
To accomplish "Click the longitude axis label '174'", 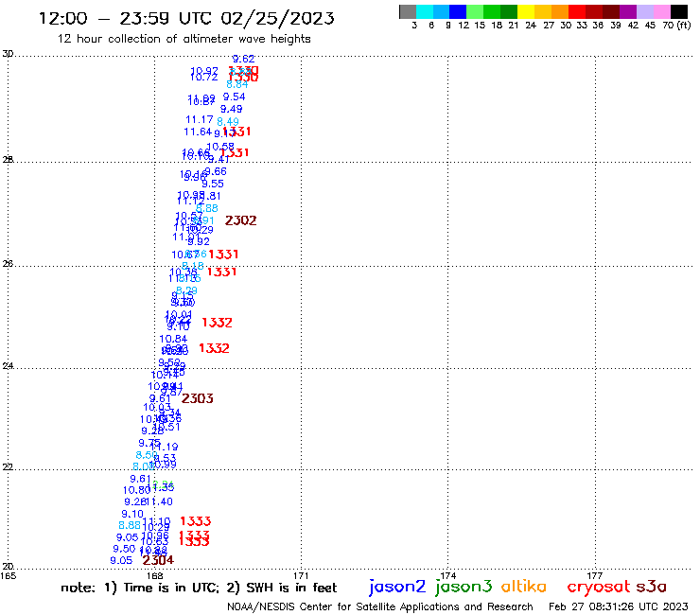I will point(448,575).
